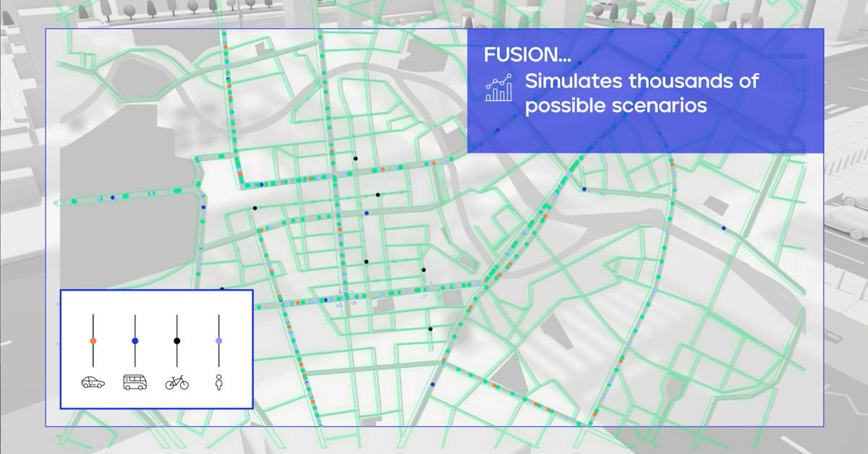Click the car icon in the legend
Image resolution: width=868 pixels, height=454 pixels.
tap(93, 382)
